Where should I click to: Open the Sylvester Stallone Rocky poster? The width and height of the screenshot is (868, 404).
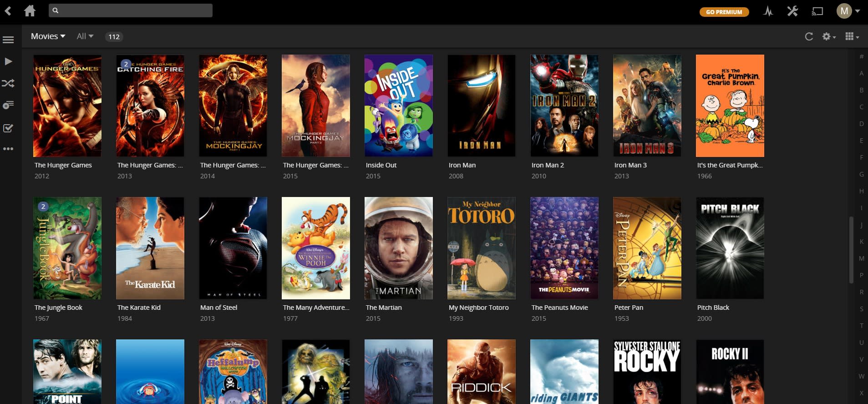[647, 372]
